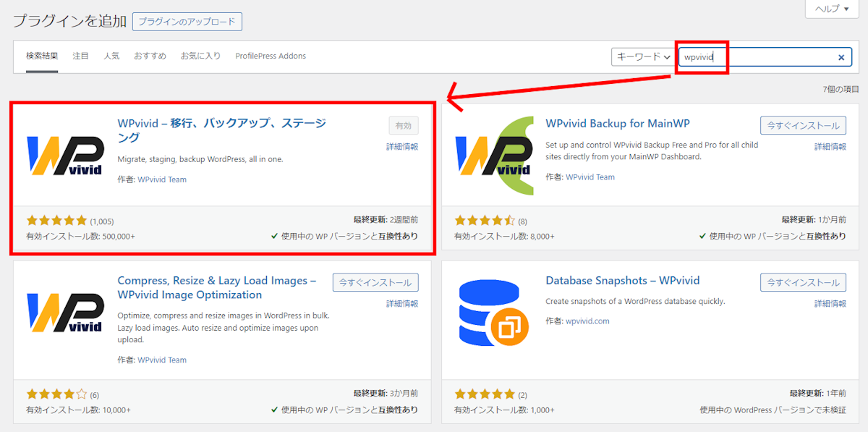Click the star rating of Database Snapshots
The height and width of the screenshot is (432, 868).
click(x=485, y=394)
